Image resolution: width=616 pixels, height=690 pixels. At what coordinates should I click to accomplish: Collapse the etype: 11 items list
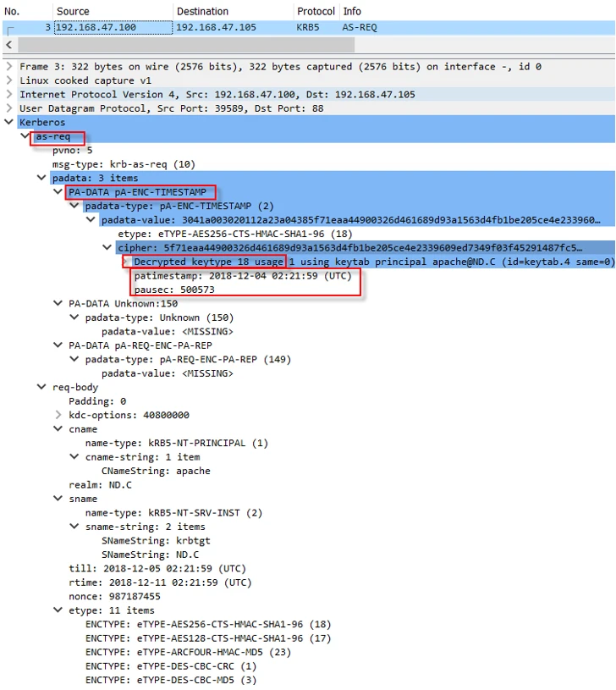click(x=58, y=610)
